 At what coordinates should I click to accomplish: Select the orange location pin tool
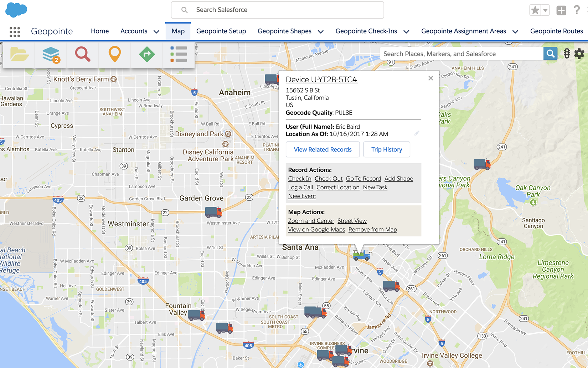[x=115, y=54]
